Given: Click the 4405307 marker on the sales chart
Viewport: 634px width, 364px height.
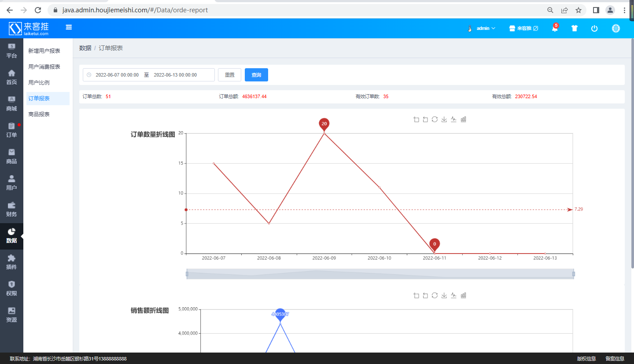Looking at the screenshot, I should click(x=280, y=315).
